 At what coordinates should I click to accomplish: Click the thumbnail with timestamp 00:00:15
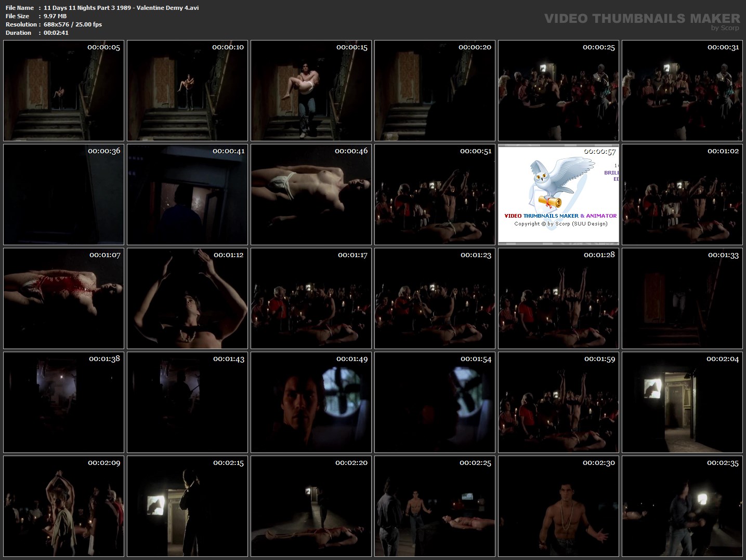click(311, 90)
